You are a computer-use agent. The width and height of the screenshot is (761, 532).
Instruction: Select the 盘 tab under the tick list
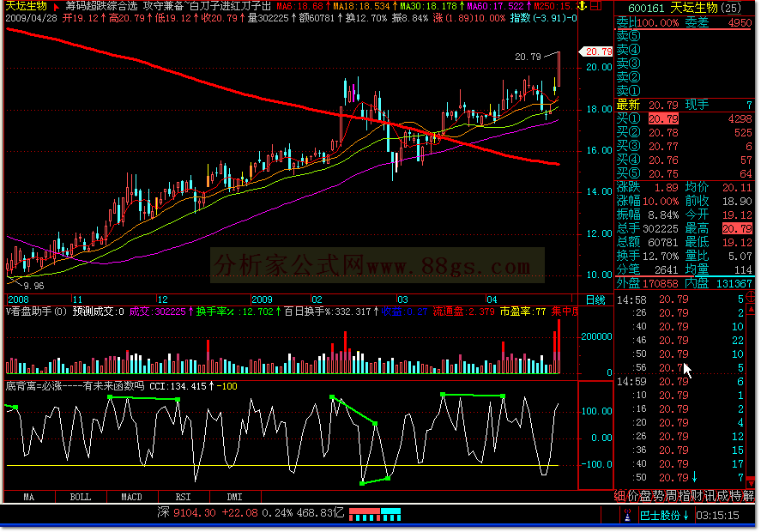pos(645,496)
